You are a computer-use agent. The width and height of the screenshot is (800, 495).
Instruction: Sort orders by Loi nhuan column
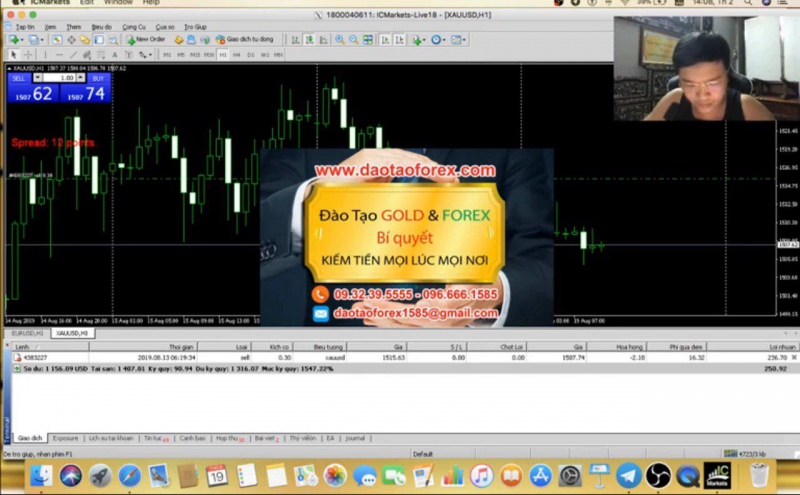click(755, 347)
